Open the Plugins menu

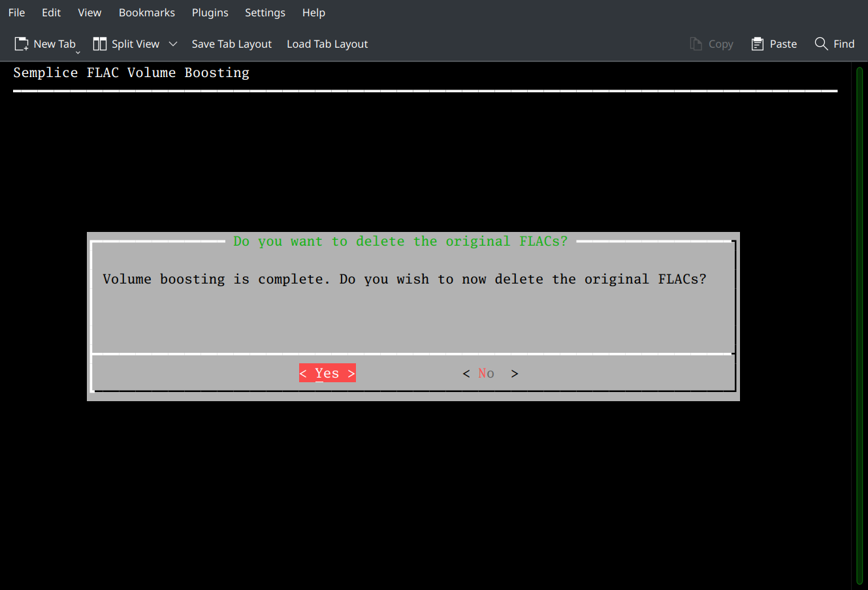(x=210, y=12)
